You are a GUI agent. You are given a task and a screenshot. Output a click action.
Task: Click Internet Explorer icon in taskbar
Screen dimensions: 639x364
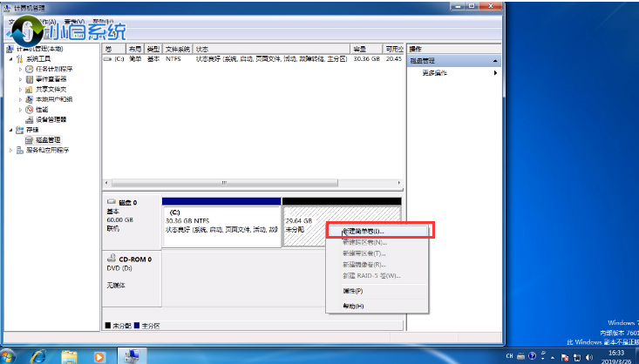point(39,355)
